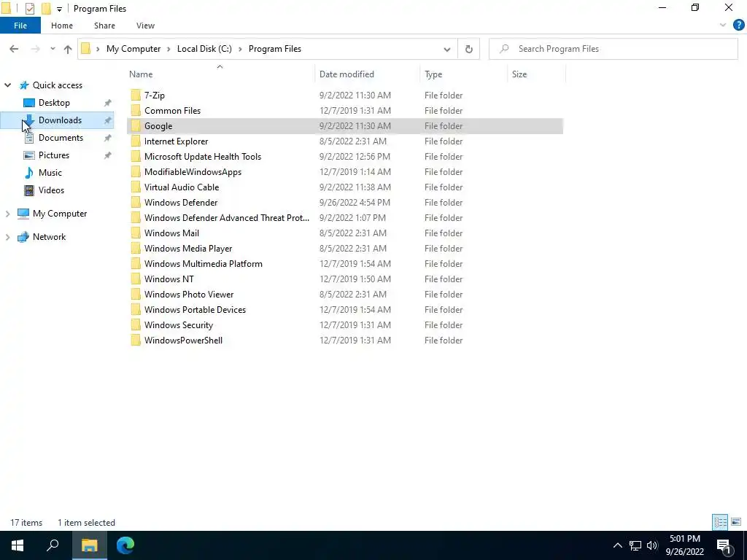This screenshot has width=747, height=560.
Task: Open Videos in the navigation pane
Action: point(51,190)
